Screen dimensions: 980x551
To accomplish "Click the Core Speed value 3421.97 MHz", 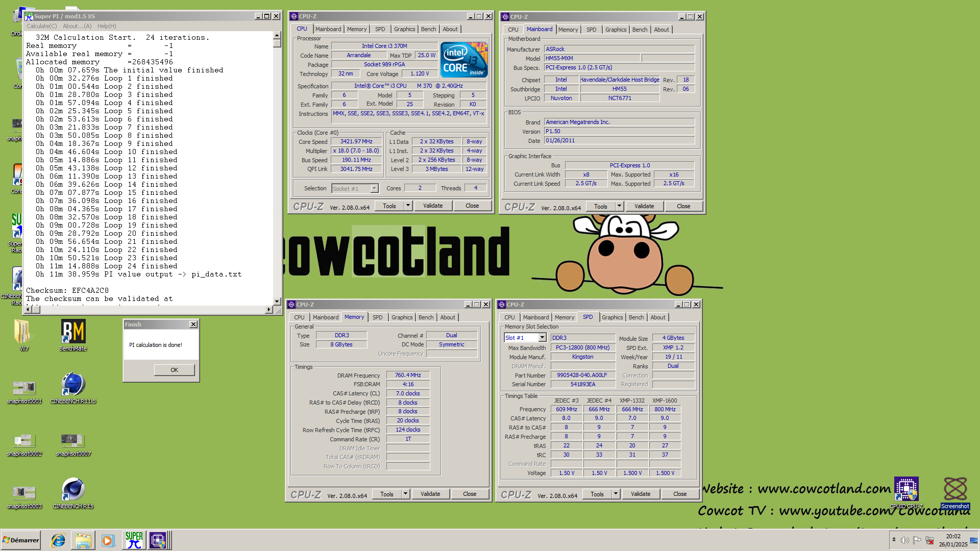I will (356, 142).
